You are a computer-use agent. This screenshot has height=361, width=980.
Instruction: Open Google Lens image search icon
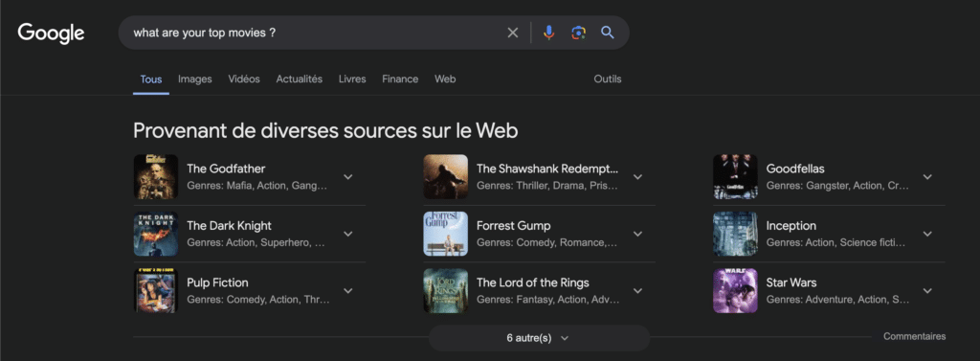pyautogui.click(x=578, y=33)
